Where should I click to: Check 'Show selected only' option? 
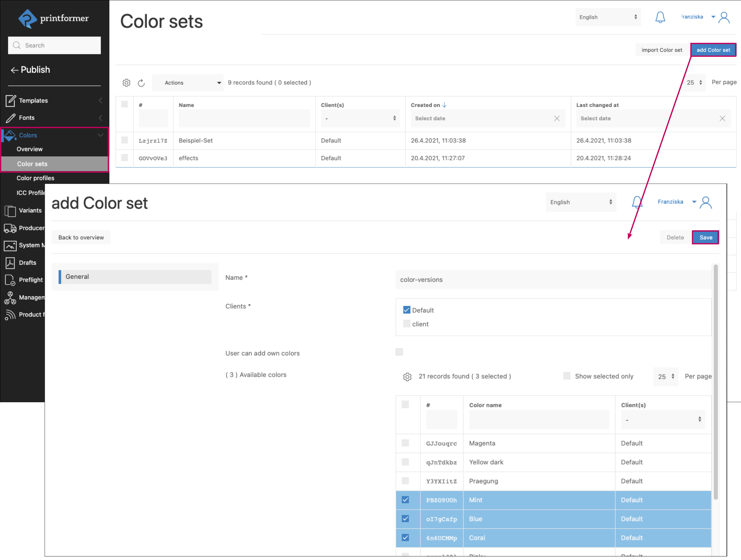(567, 376)
